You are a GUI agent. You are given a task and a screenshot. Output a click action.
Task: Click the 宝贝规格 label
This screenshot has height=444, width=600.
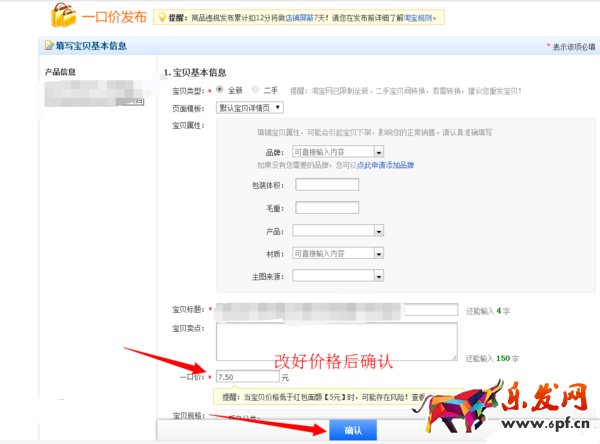pyautogui.click(x=188, y=415)
